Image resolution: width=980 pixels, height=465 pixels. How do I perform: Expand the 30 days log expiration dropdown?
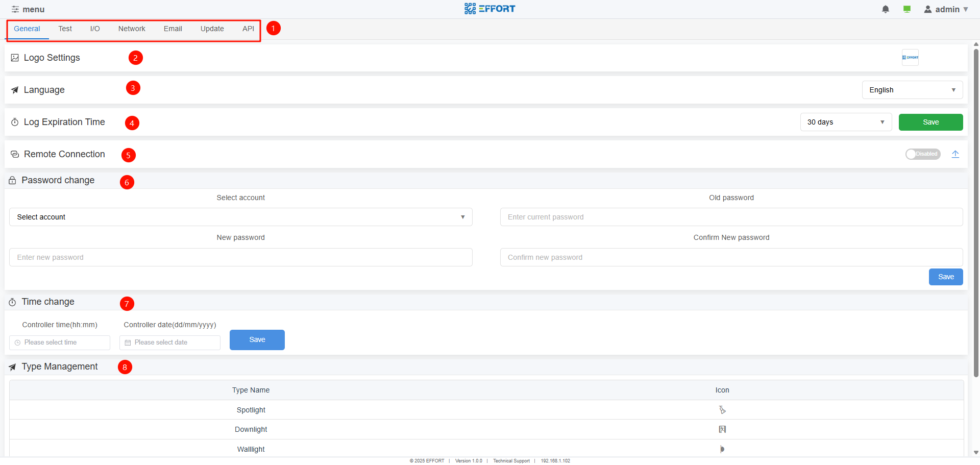click(x=846, y=122)
